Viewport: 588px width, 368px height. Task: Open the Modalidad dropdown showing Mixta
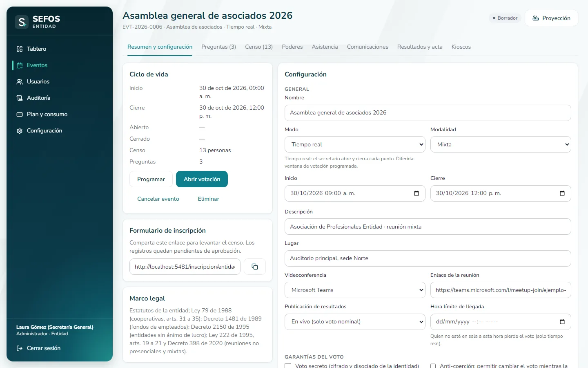coord(501,144)
